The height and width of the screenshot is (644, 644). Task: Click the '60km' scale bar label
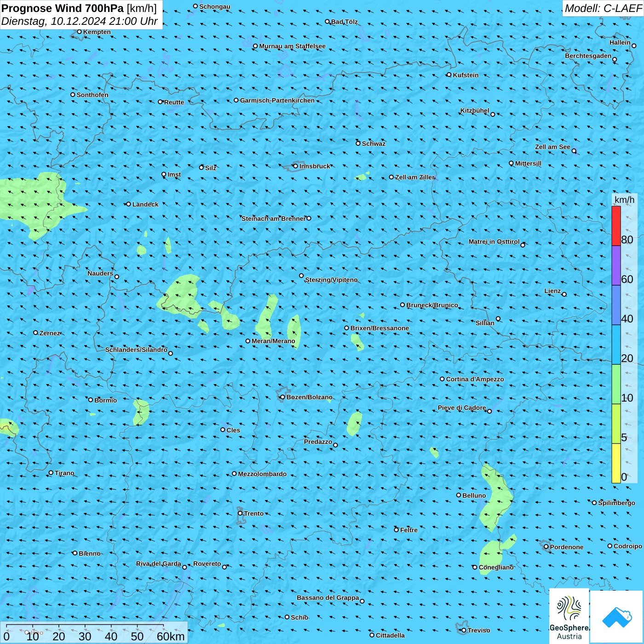[x=171, y=636]
